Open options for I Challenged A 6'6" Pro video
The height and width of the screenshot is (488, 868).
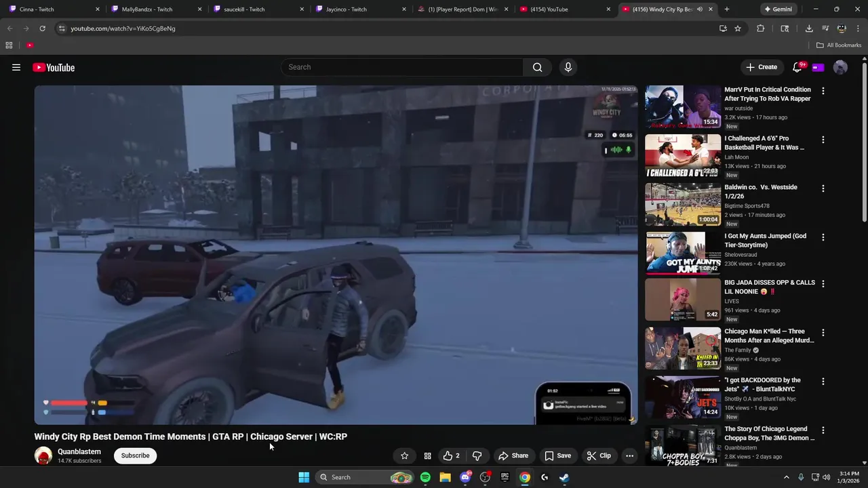click(x=823, y=140)
